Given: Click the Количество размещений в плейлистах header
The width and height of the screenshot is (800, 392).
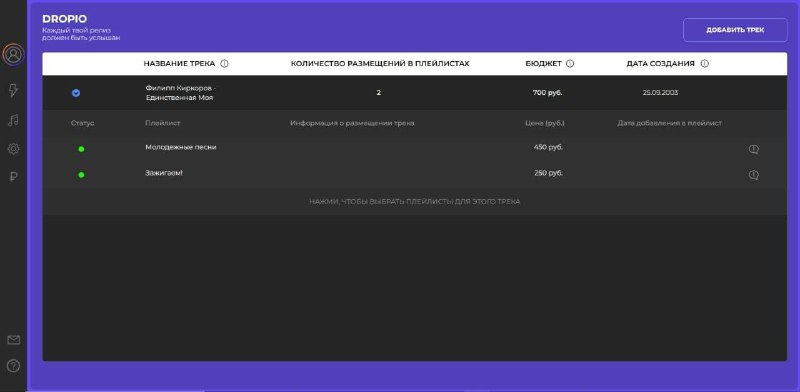Looking at the screenshot, I should pos(380,64).
